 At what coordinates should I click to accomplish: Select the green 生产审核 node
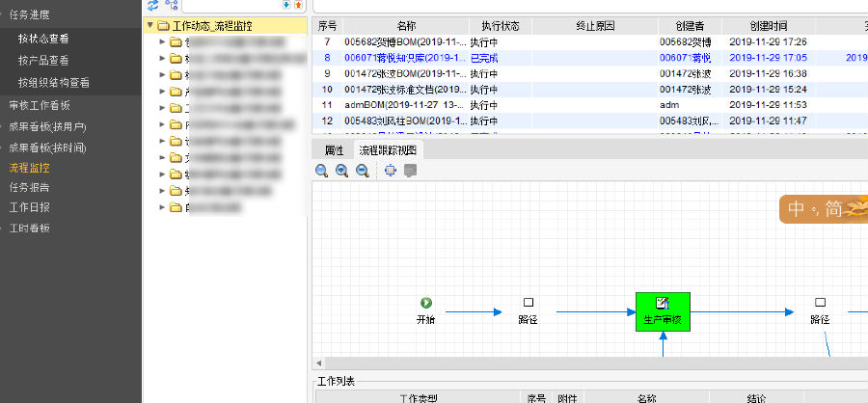(x=663, y=311)
